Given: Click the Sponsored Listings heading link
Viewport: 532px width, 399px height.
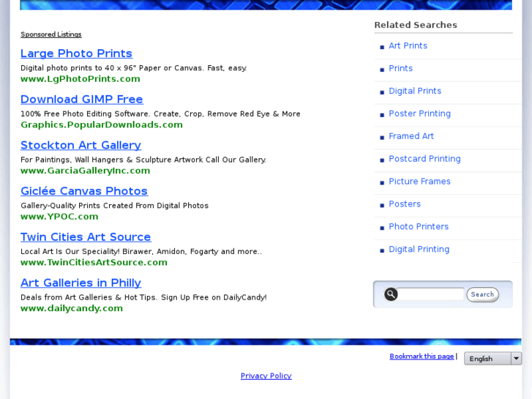Looking at the screenshot, I should [51, 34].
